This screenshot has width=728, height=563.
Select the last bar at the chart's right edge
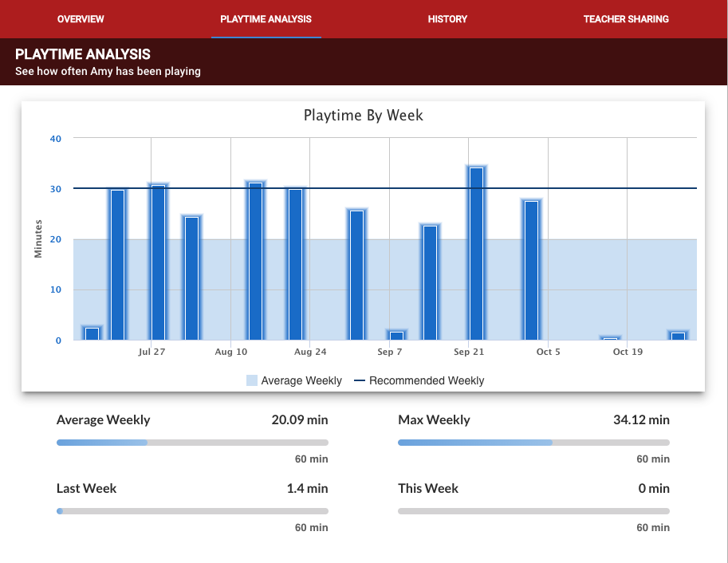click(679, 337)
